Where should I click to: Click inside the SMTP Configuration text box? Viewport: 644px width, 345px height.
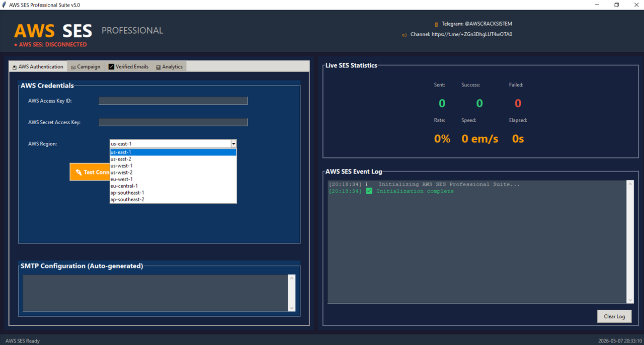[x=155, y=293]
